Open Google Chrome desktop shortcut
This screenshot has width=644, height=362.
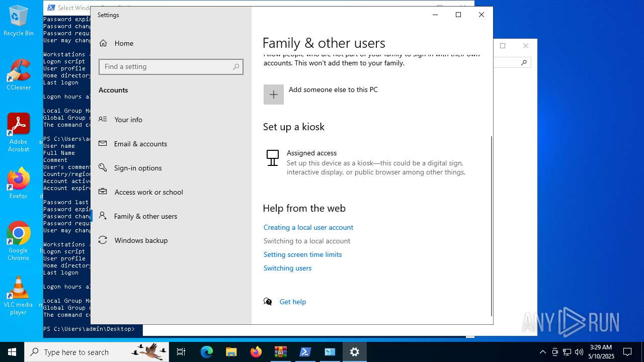[19, 241]
